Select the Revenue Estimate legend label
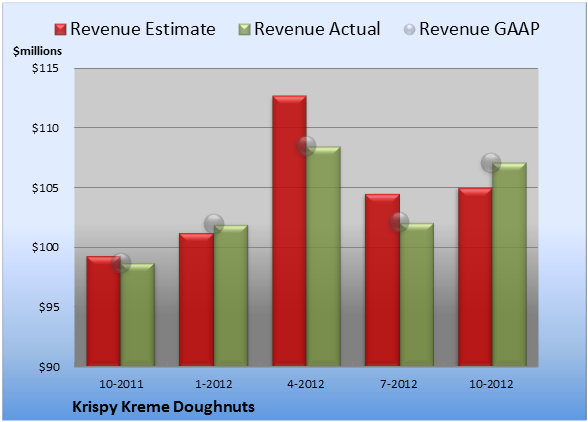This screenshot has width=588, height=422. [x=143, y=29]
